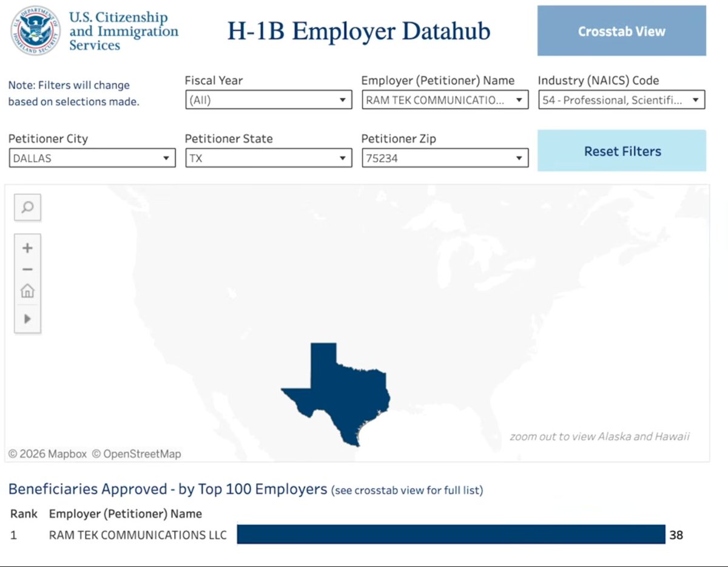Click the rank number 1 in table

(14, 535)
